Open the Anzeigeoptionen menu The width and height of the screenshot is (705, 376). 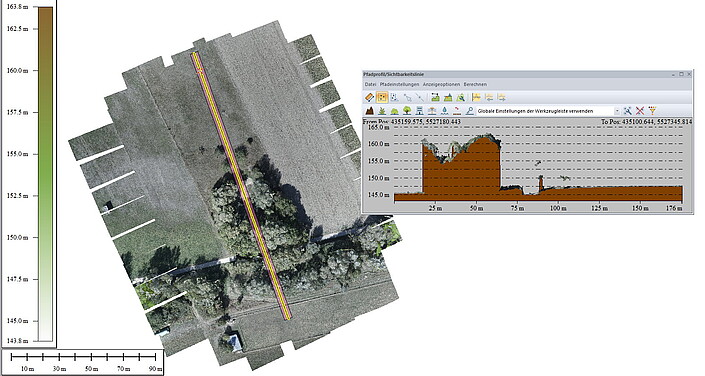click(x=441, y=84)
